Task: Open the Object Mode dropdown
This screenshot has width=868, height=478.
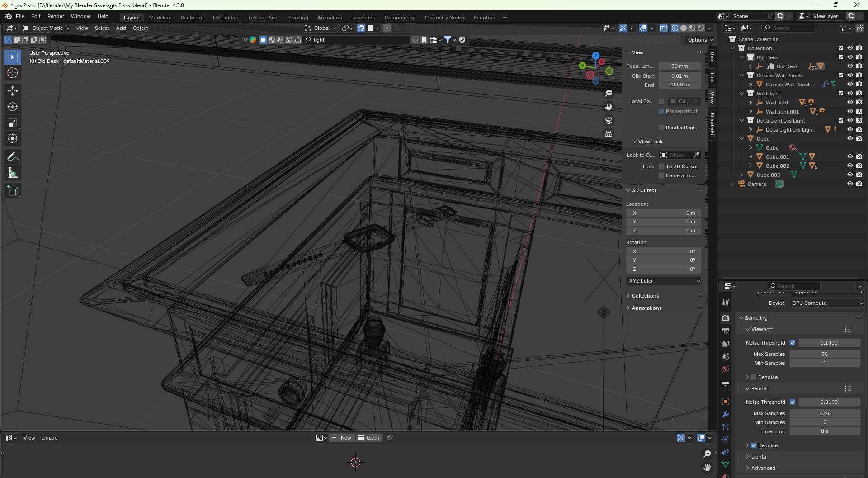Action: tap(46, 28)
